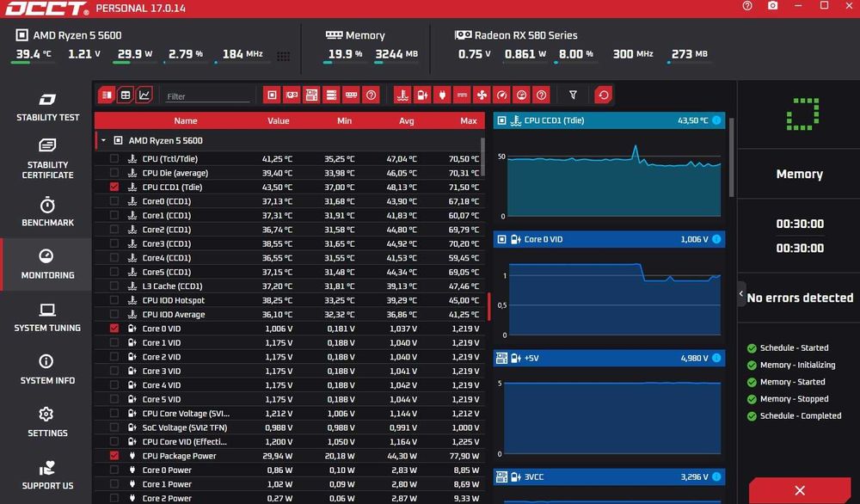
Task: Uncheck the CPU CCD1 (Tdie) checkbox
Action: pos(114,187)
